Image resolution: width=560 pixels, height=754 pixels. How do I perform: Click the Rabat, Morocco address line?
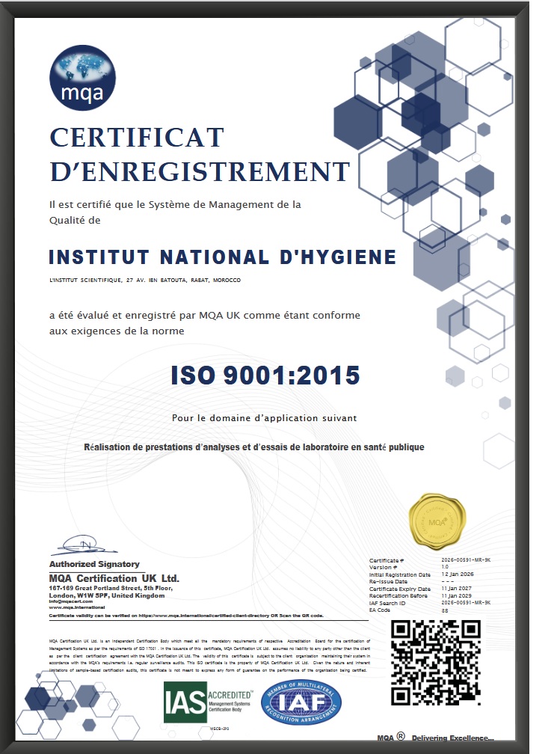pos(144,280)
